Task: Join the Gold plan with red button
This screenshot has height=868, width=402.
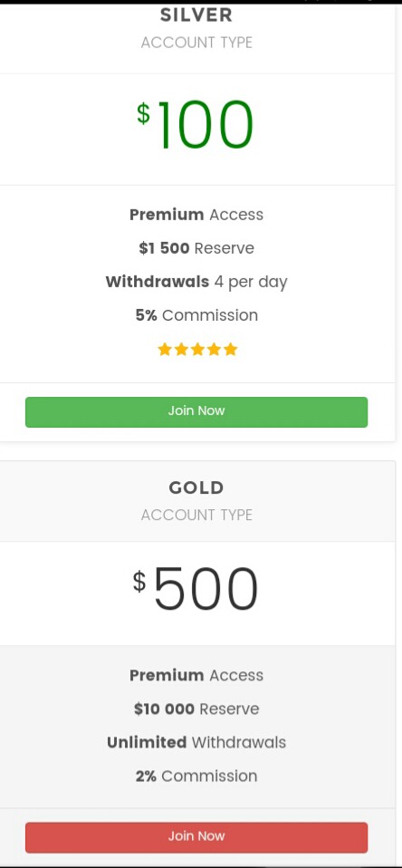Action: (x=196, y=837)
